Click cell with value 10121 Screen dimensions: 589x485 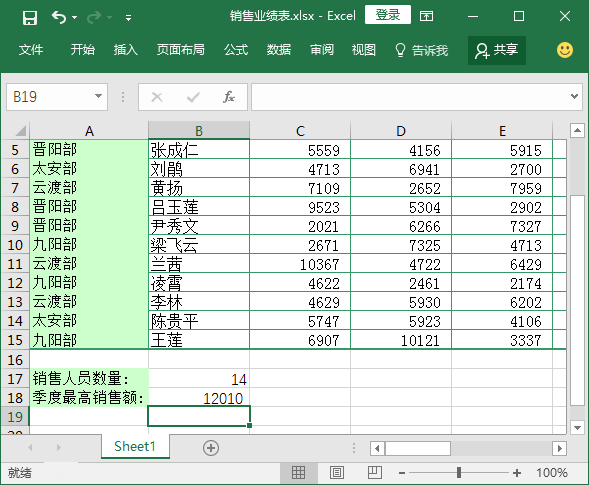click(401, 340)
